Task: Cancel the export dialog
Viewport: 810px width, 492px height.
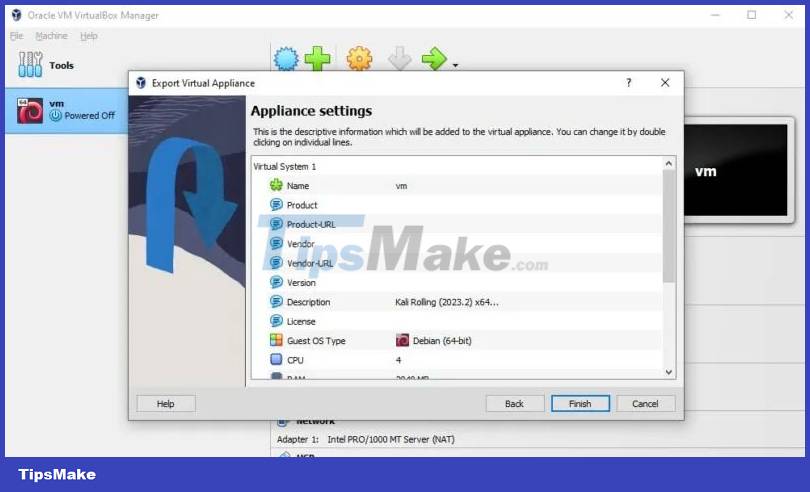Action: tap(645, 404)
